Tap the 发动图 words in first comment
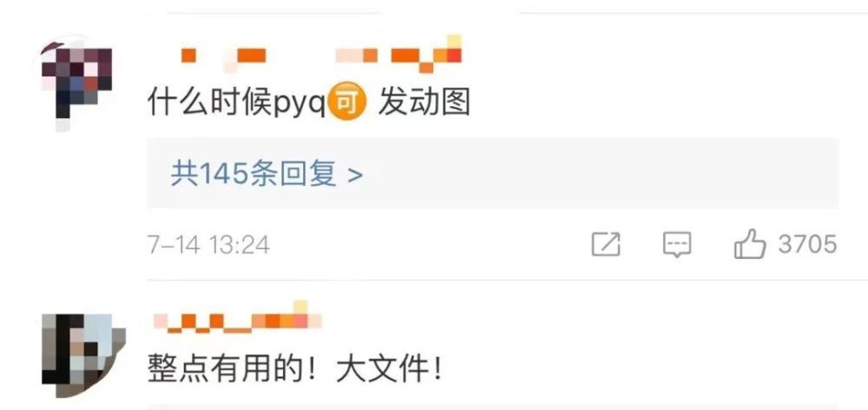The width and height of the screenshot is (868, 410). tap(424, 103)
